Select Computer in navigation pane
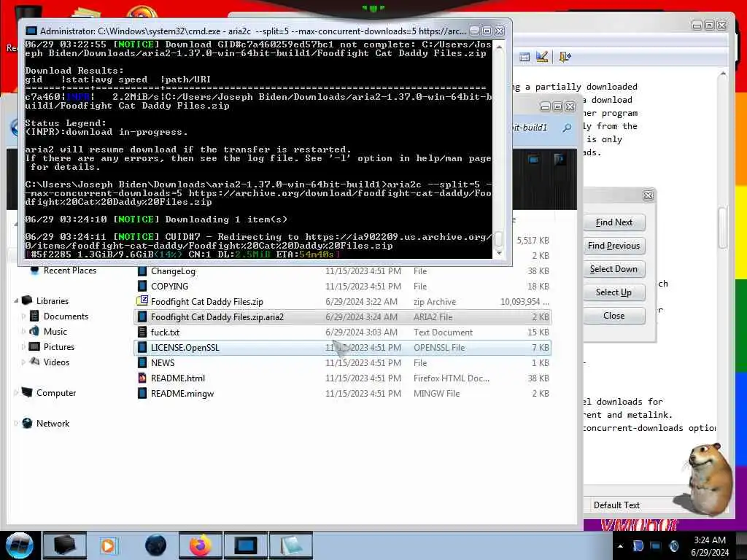The image size is (747, 560). (x=56, y=393)
